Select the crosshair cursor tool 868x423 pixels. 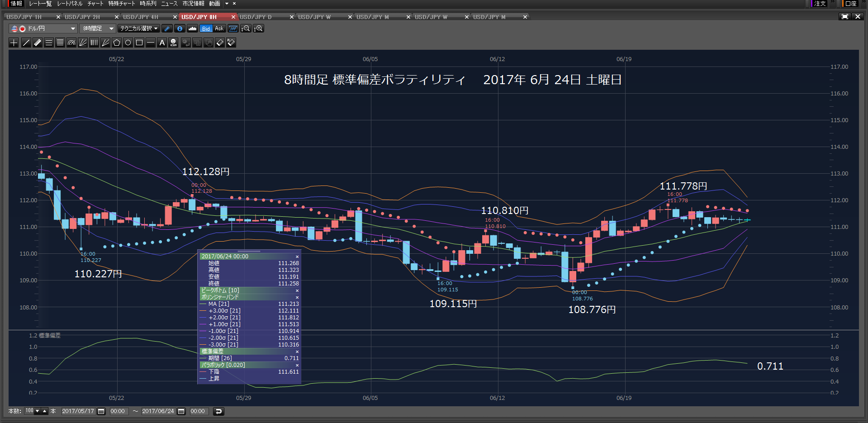coord(14,43)
